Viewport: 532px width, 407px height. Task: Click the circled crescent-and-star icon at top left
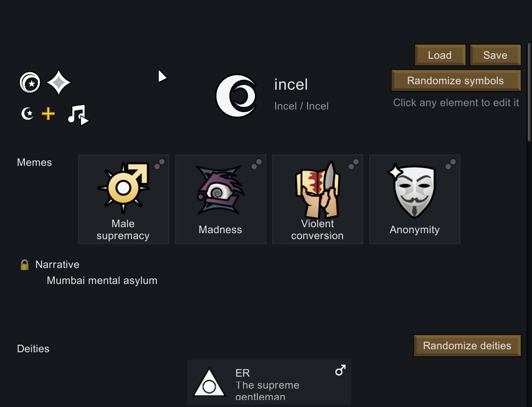coord(30,83)
